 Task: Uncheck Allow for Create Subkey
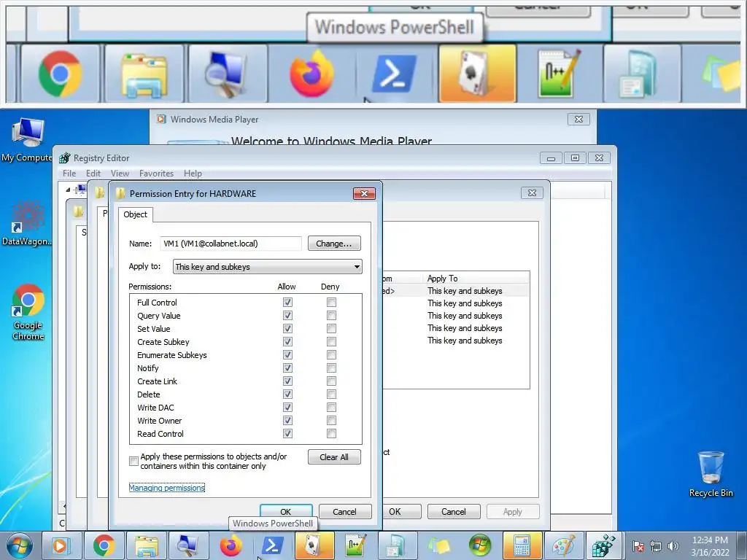(x=287, y=342)
